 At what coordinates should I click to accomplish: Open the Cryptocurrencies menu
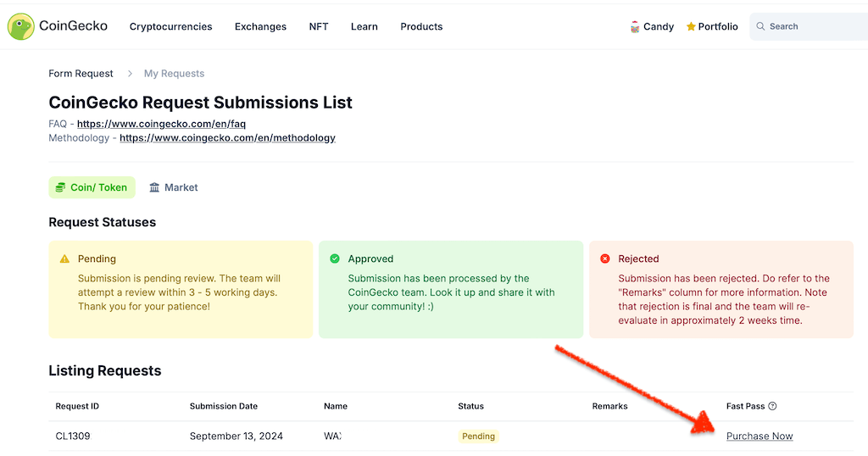pyautogui.click(x=170, y=26)
